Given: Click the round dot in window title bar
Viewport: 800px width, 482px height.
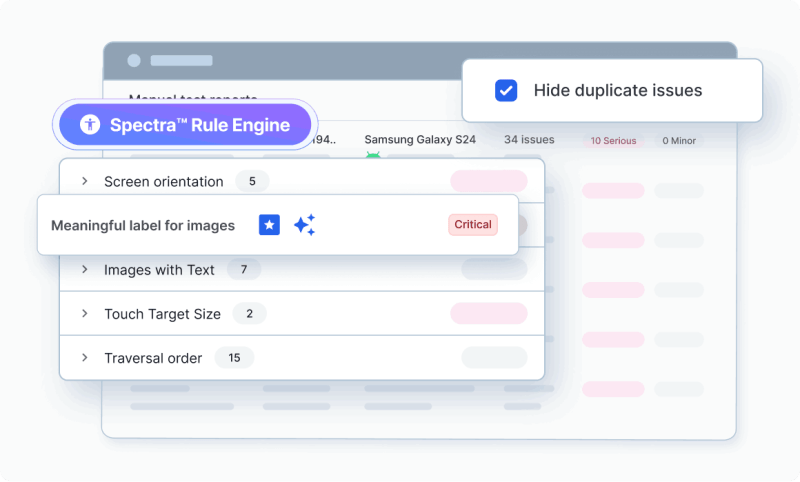Looking at the screenshot, I should pyautogui.click(x=134, y=61).
